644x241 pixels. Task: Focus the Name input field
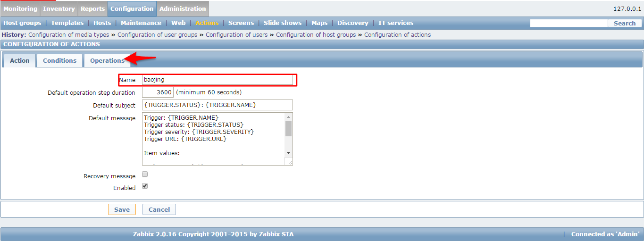click(x=217, y=80)
